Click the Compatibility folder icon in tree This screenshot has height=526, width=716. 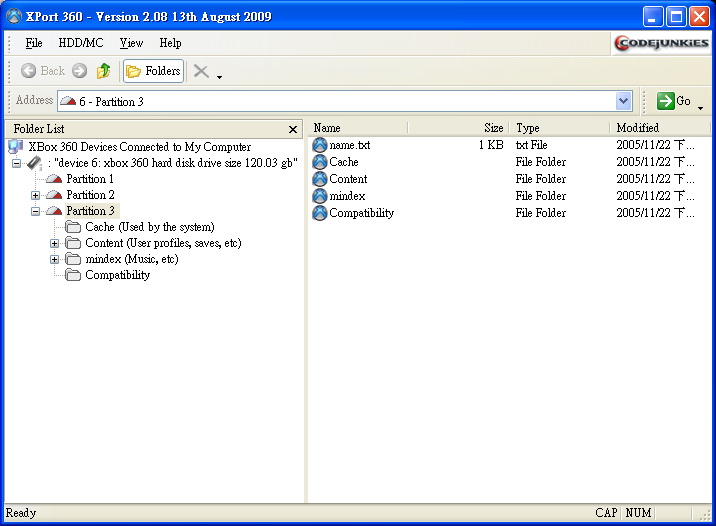[x=73, y=275]
